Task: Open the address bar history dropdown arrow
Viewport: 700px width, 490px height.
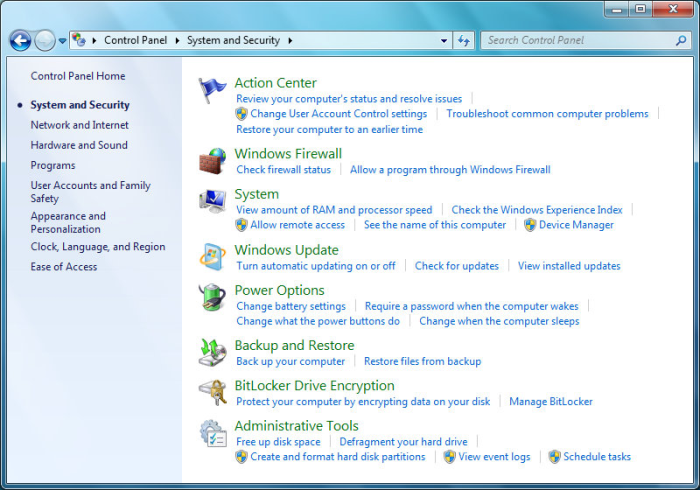Action: 444,41
